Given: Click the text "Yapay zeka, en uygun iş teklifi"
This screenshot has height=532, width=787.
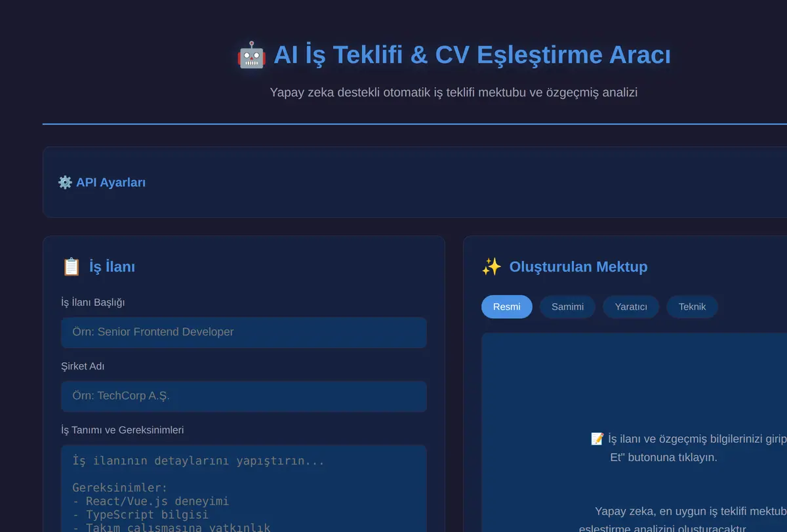Looking at the screenshot, I should pyautogui.click(x=691, y=511).
